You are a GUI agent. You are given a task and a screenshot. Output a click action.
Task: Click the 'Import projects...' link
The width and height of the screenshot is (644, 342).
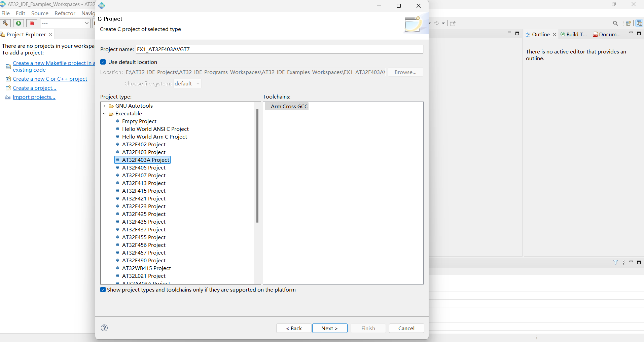point(34,97)
